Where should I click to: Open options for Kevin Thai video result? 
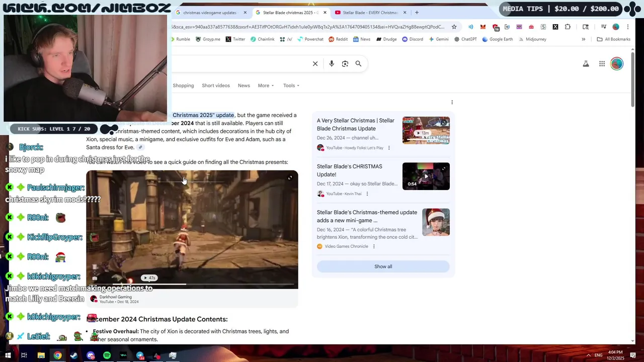[x=367, y=194]
